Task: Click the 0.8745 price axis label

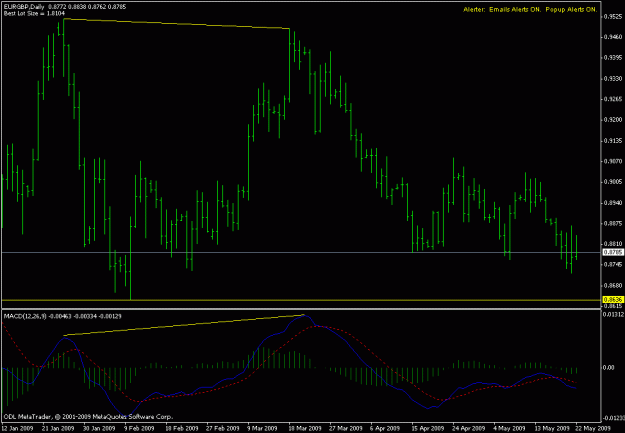Action: pos(613,264)
